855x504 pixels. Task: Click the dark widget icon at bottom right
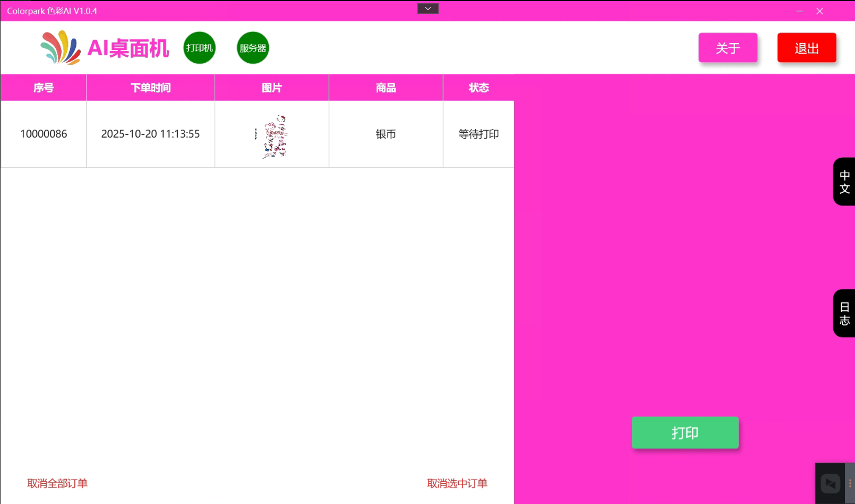click(830, 483)
